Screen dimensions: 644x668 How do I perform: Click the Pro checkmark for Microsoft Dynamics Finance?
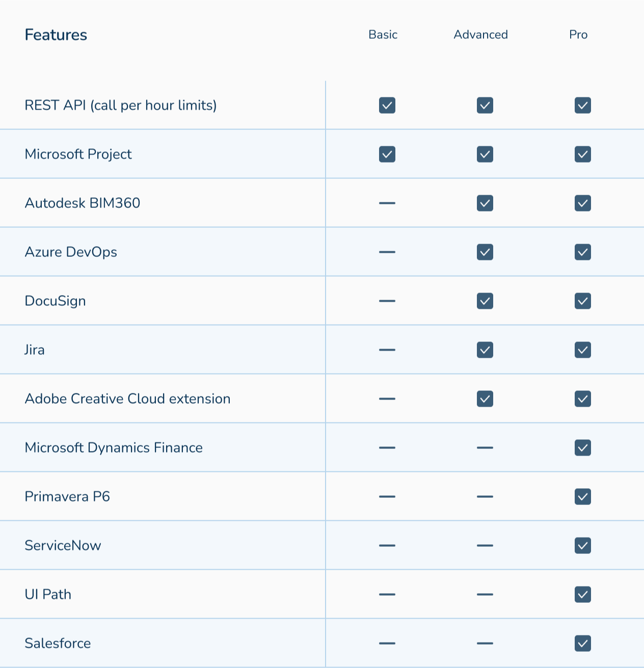[582, 448]
